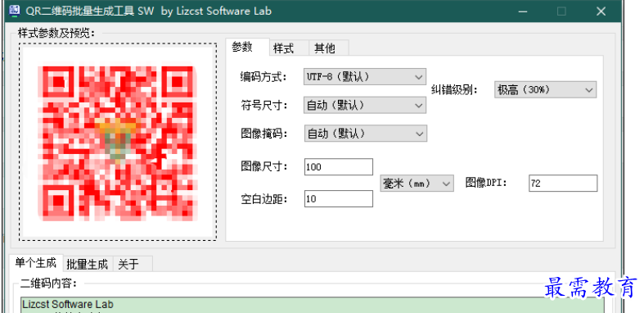Click the 图像DPI label
The height and width of the screenshot is (313, 644).
click(x=486, y=183)
